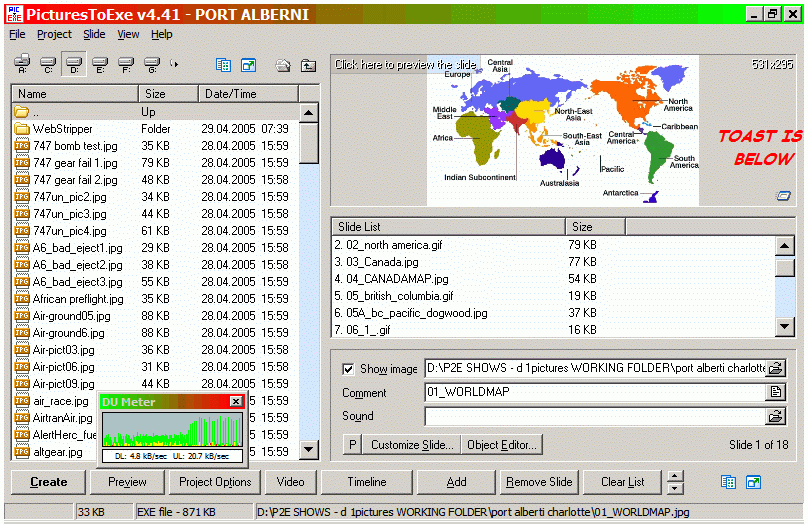Select the A: floppy drive icon
The height and width of the screenshot is (524, 808).
(22, 65)
